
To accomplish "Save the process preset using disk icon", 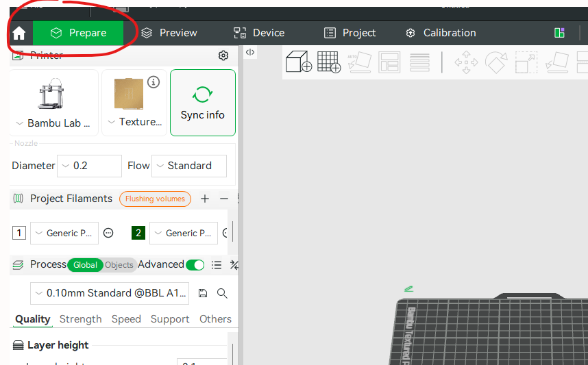I will 202,293.
